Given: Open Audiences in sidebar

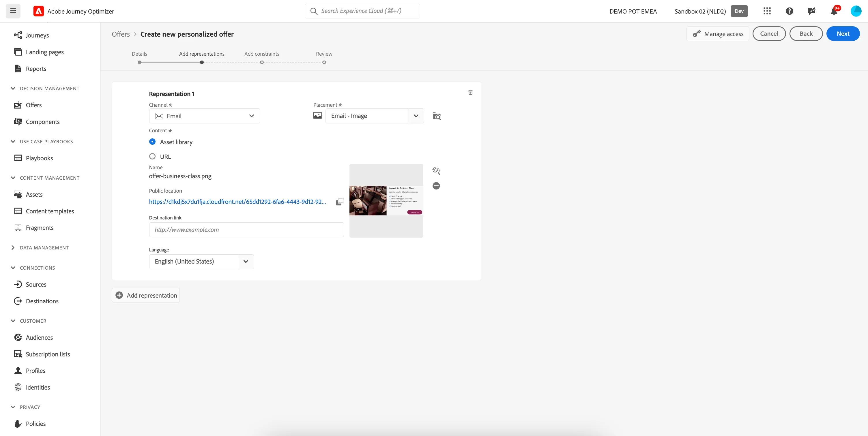Looking at the screenshot, I should [39, 337].
